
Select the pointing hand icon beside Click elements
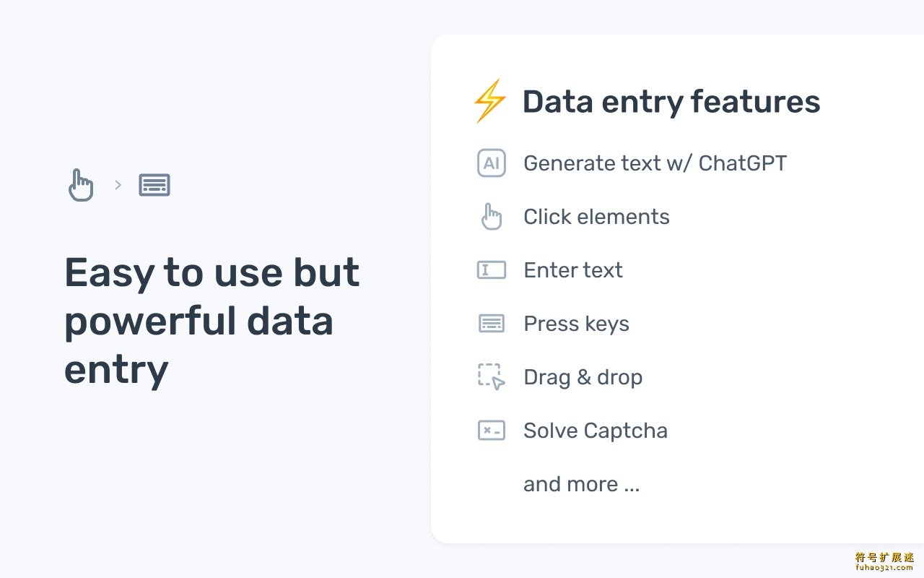click(x=492, y=217)
